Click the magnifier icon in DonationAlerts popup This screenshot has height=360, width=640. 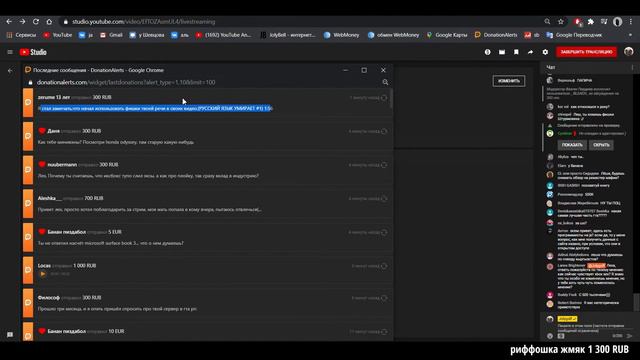click(385, 82)
